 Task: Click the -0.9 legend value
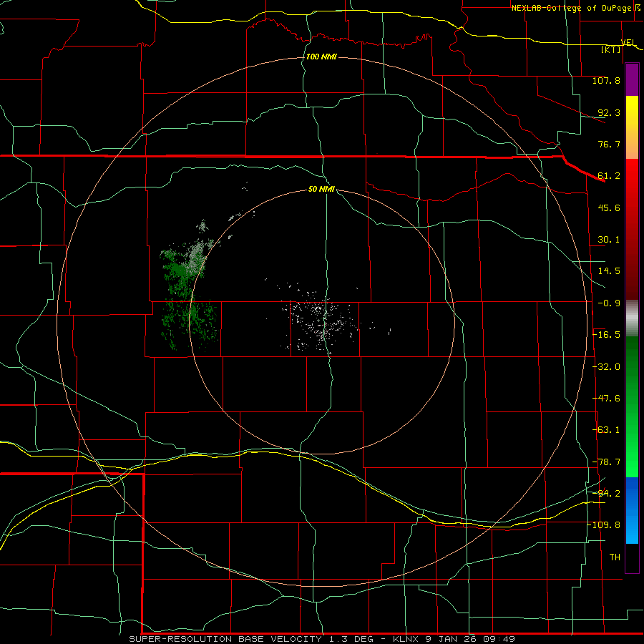pos(609,303)
